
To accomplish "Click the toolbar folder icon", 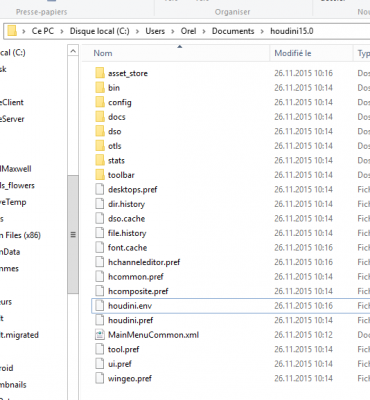I will [x=100, y=175].
